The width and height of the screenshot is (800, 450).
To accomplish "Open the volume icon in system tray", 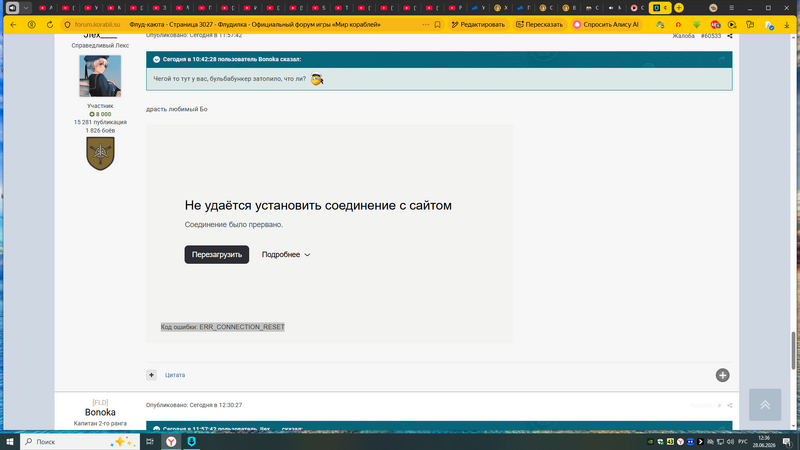I will (x=730, y=442).
